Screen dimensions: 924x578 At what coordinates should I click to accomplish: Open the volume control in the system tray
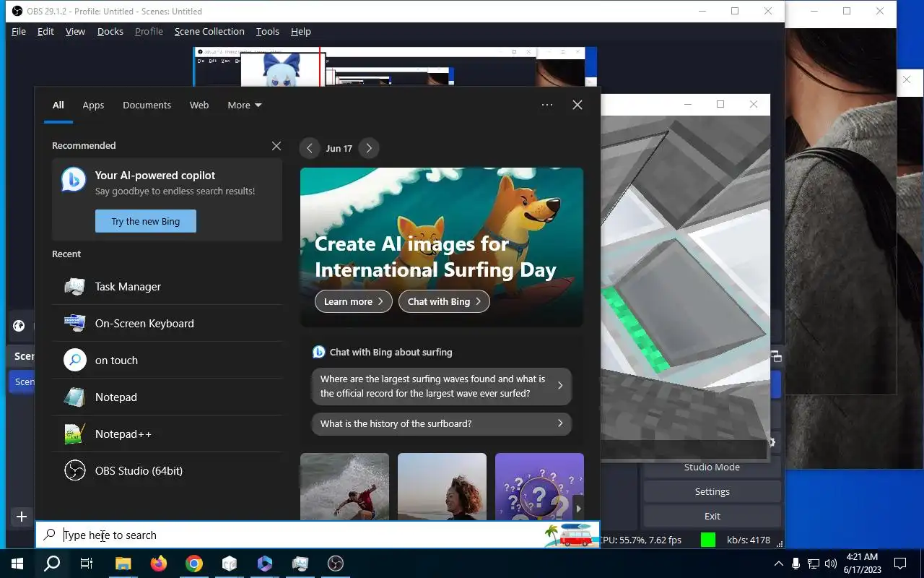831,564
